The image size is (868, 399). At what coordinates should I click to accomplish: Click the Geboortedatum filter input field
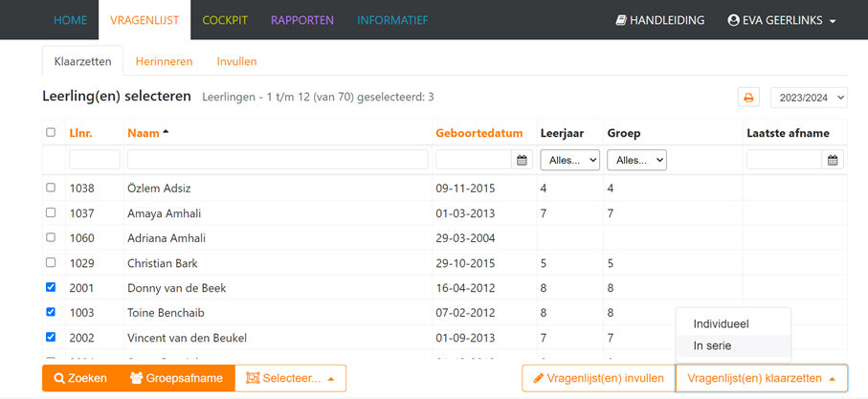(x=474, y=160)
